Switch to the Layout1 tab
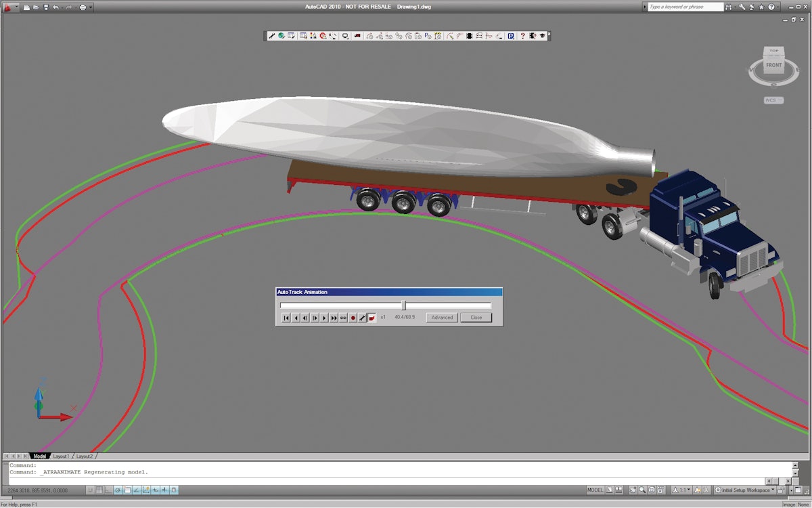 pos(61,457)
